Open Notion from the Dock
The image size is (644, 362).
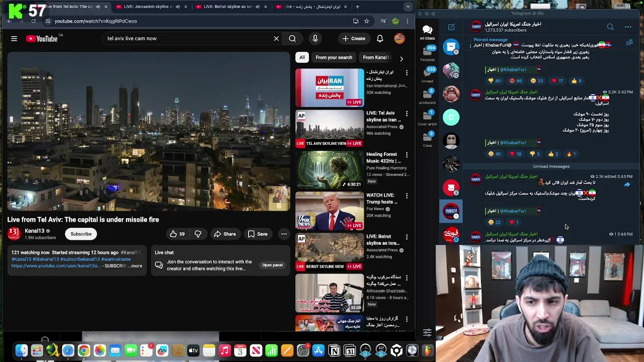pos(334,350)
